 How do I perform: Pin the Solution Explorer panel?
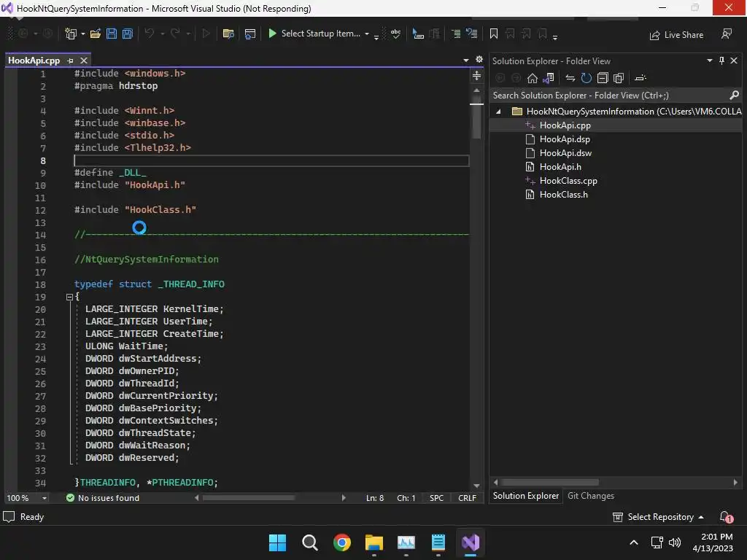(721, 61)
